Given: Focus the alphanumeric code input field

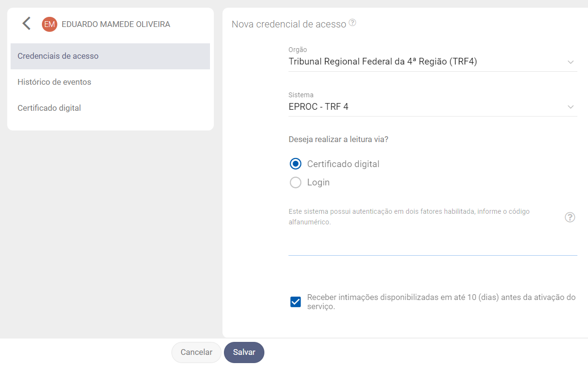Looking at the screenshot, I should click(x=432, y=247).
